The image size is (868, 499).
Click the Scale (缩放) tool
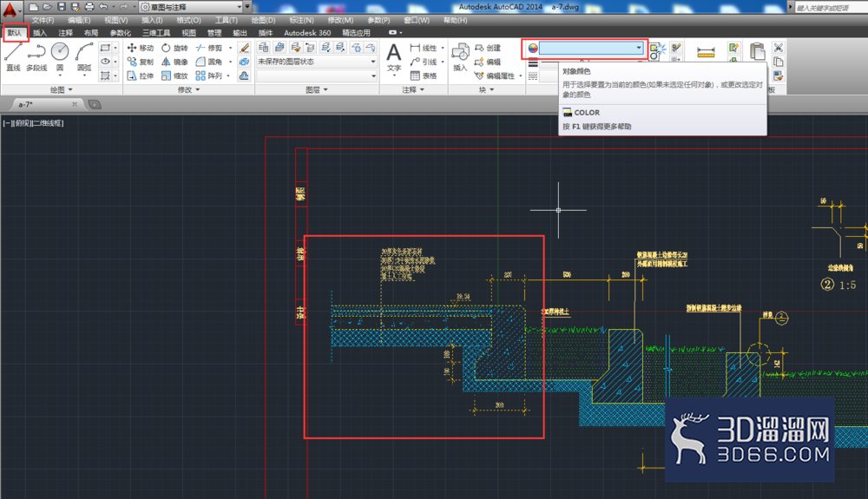(174, 76)
